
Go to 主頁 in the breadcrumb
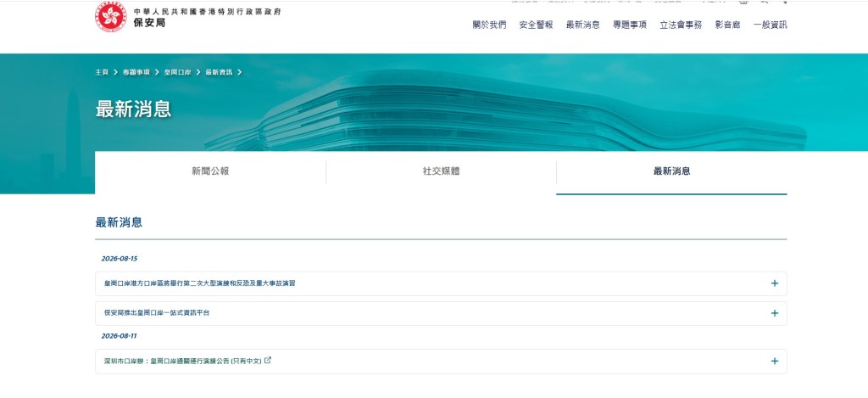click(102, 72)
